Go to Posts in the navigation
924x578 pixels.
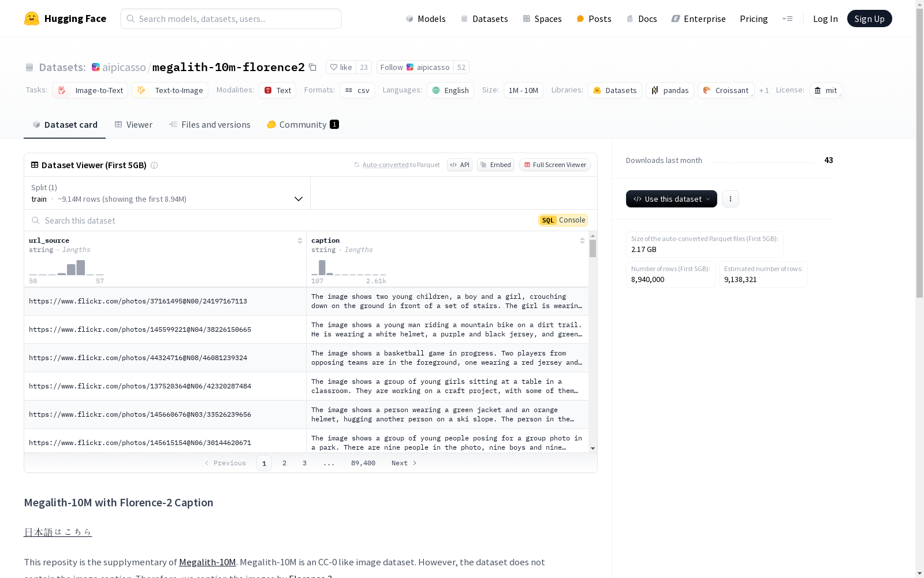pyautogui.click(x=594, y=18)
